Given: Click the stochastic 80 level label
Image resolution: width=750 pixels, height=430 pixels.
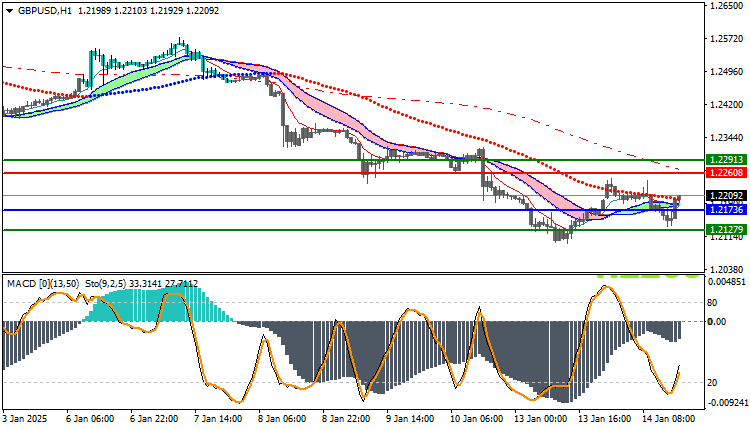Looking at the screenshot, I should [x=712, y=303].
